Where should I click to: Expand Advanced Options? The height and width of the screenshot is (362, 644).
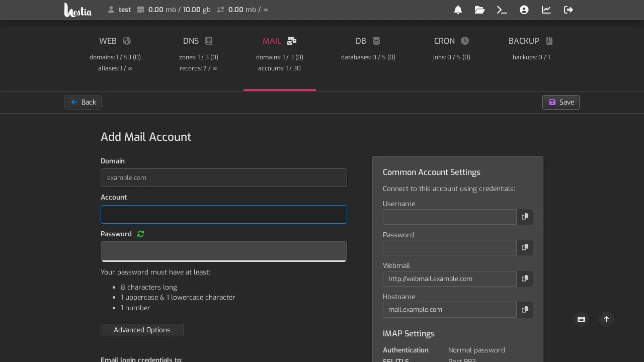[142, 330]
